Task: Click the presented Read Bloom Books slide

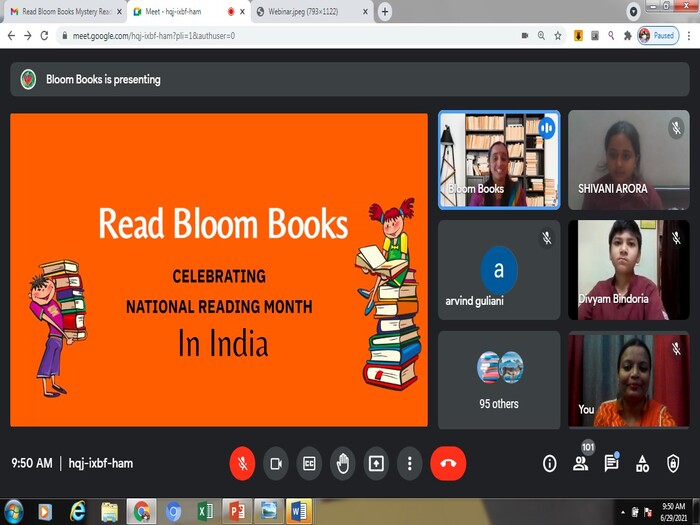Action: click(x=219, y=270)
